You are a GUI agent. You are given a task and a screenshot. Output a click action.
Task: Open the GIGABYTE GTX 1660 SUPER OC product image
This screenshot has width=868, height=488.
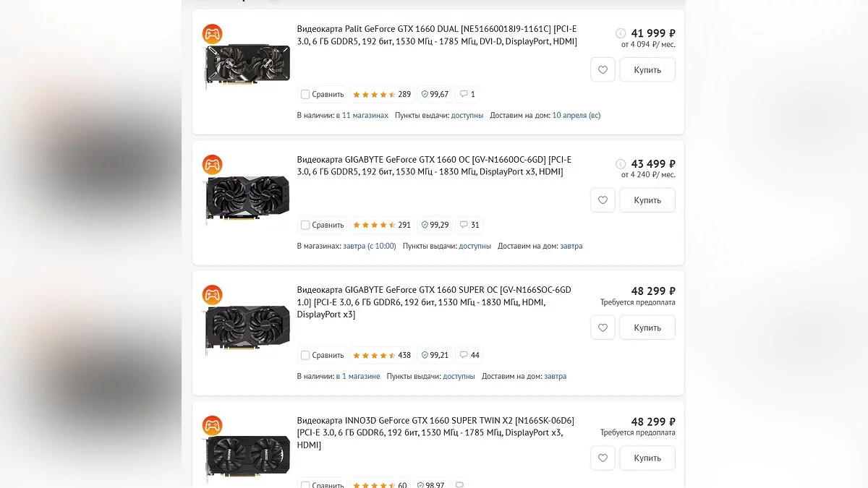[247, 327]
